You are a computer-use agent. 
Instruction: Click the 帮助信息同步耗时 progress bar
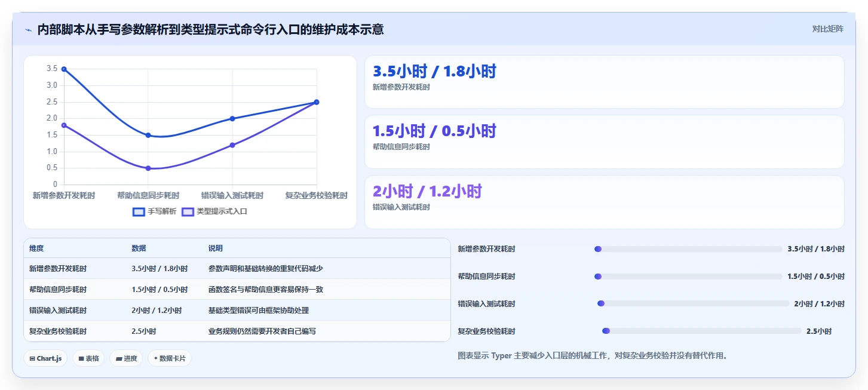688,277
